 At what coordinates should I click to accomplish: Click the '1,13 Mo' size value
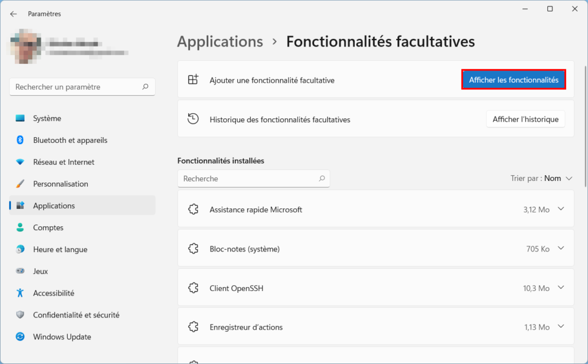(x=537, y=327)
